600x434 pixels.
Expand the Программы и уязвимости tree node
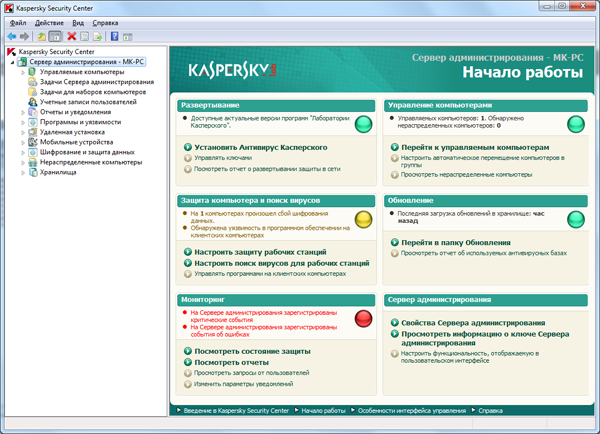point(23,122)
